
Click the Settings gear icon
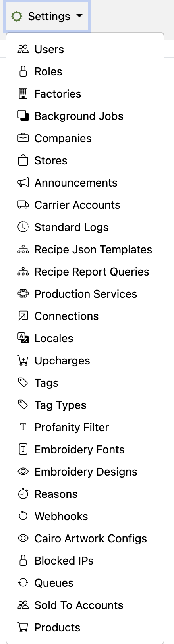(17, 16)
